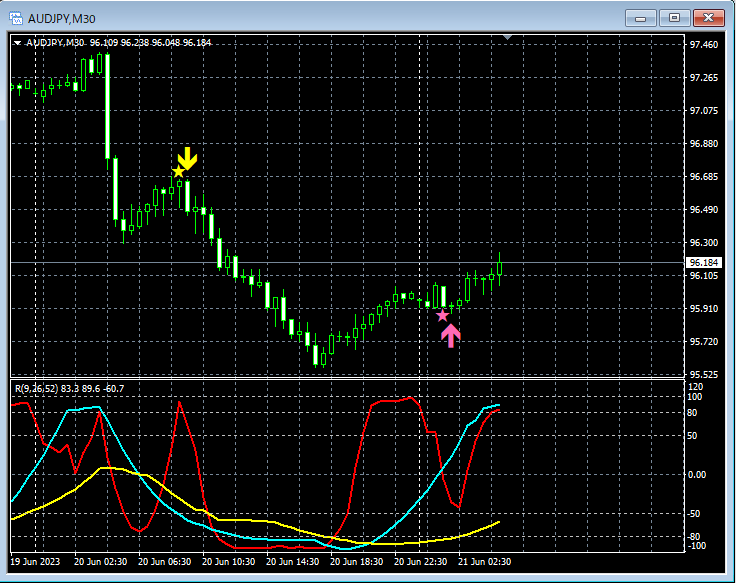Click the OHLC values 96.109 96.238 96.048 96.184
Image resolution: width=737 pixels, height=583 pixels.
tap(150, 43)
